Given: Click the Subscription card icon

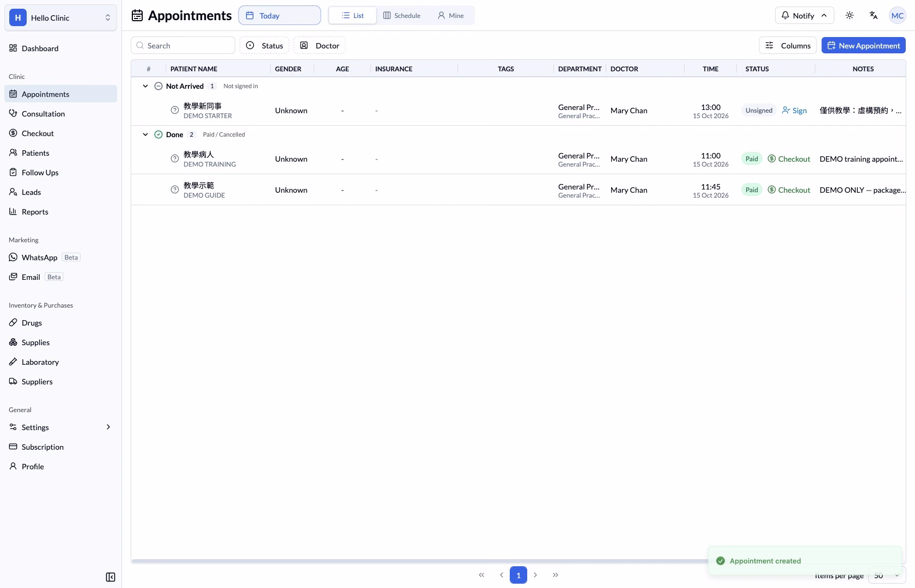Looking at the screenshot, I should [13, 446].
